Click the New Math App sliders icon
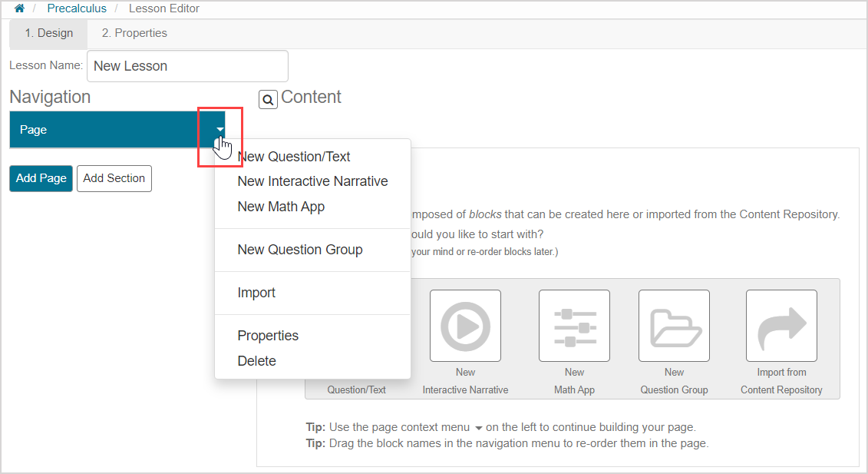868x474 pixels. click(574, 326)
